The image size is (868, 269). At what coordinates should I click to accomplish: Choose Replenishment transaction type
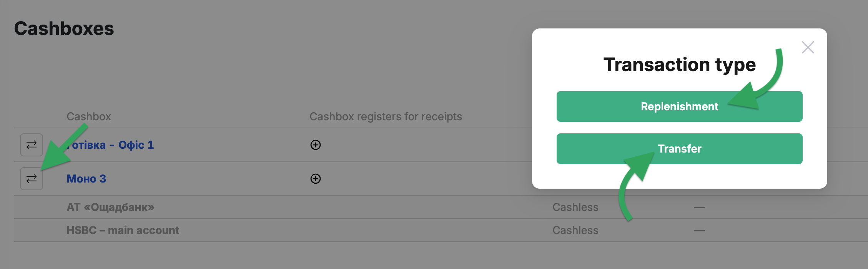click(x=679, y=106)
